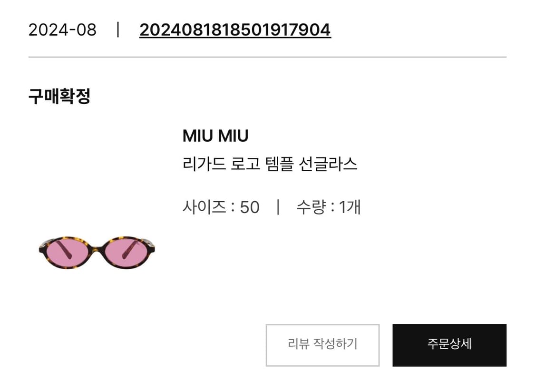Open order details via the 주문상세 button
This screenshot has height=392, width=535.
tap(449, 346)
